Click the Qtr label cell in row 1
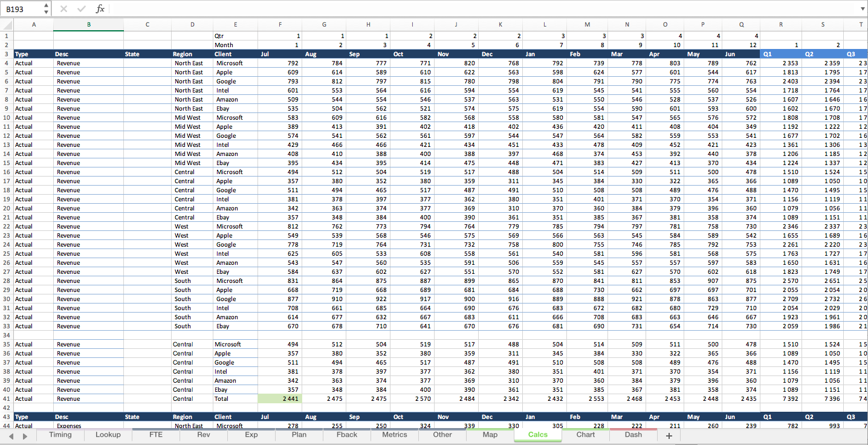Viewport: 868px width, 445px height. (236, 36)
